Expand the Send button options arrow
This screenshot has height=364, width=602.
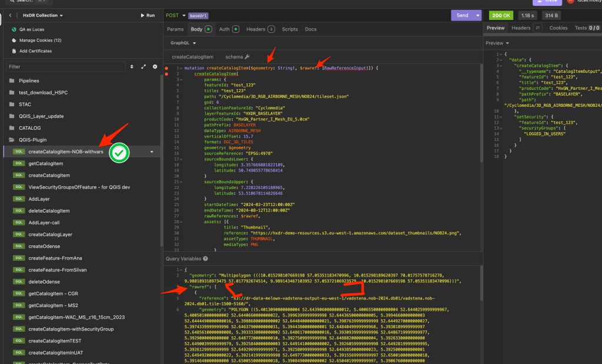(x=477, y=15)
